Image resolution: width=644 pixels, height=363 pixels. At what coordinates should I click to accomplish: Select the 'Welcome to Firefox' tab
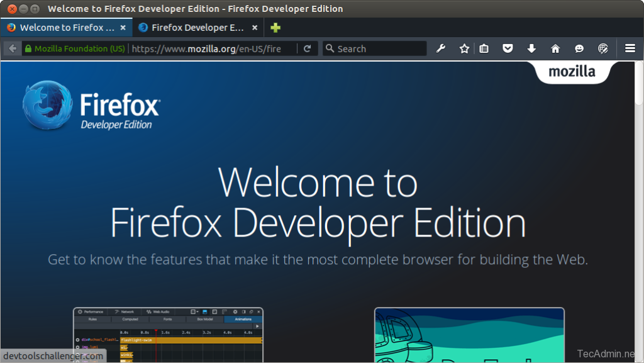63,28
